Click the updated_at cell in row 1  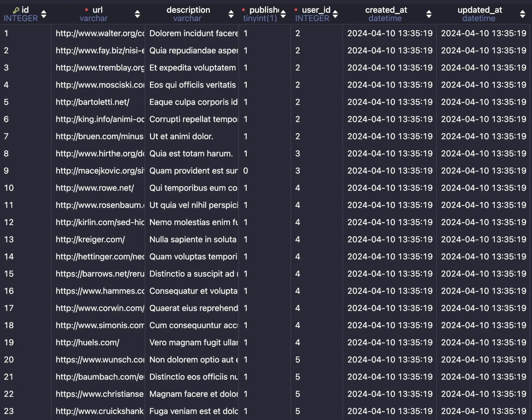[x=483, y=33]
